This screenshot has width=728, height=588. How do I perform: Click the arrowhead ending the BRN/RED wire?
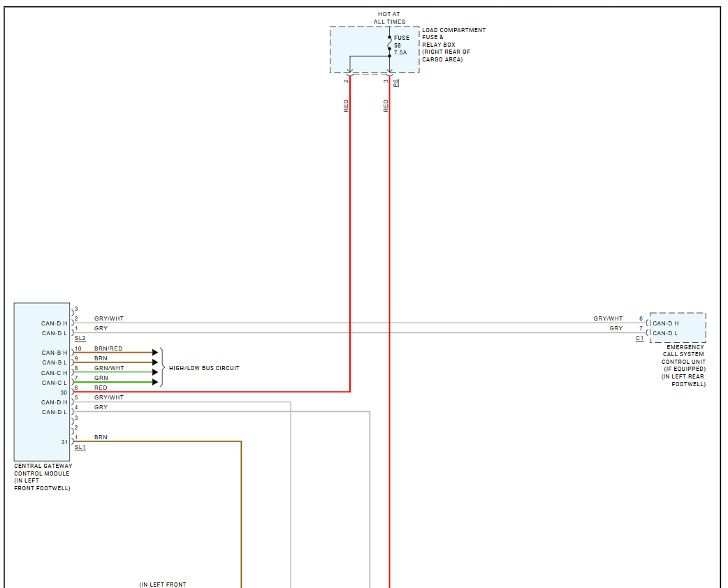tap(155, 353)
